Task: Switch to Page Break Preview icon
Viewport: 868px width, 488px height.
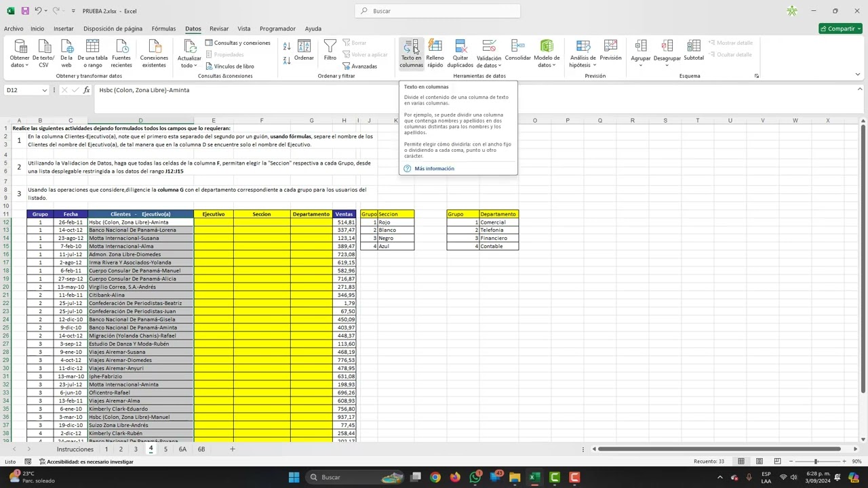Action: (x=777, y=462)
